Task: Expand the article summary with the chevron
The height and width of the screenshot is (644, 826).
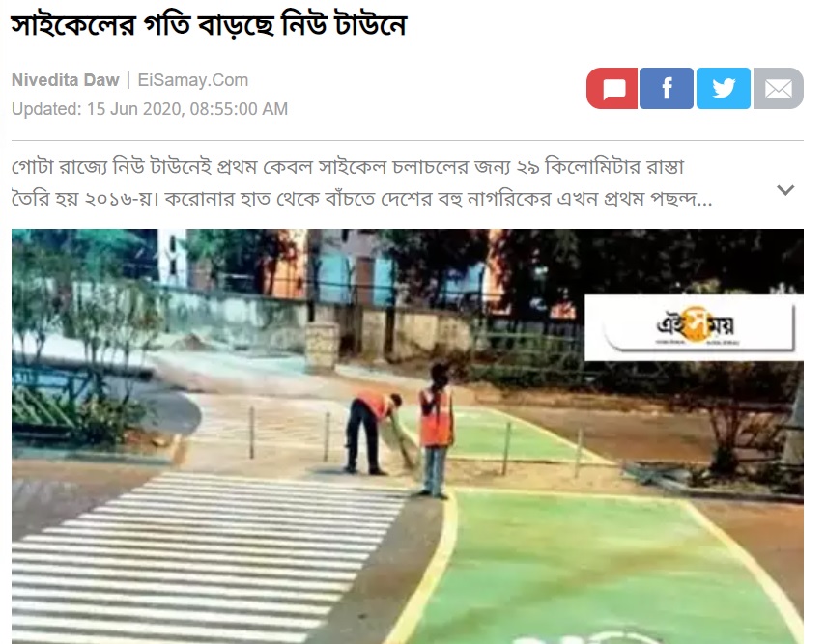Action: coord(785,190)
